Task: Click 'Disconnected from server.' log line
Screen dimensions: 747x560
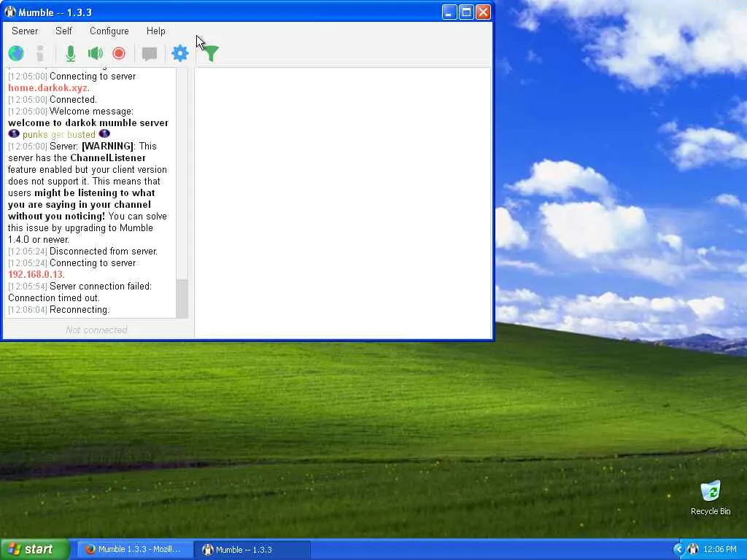Action: 104,252
